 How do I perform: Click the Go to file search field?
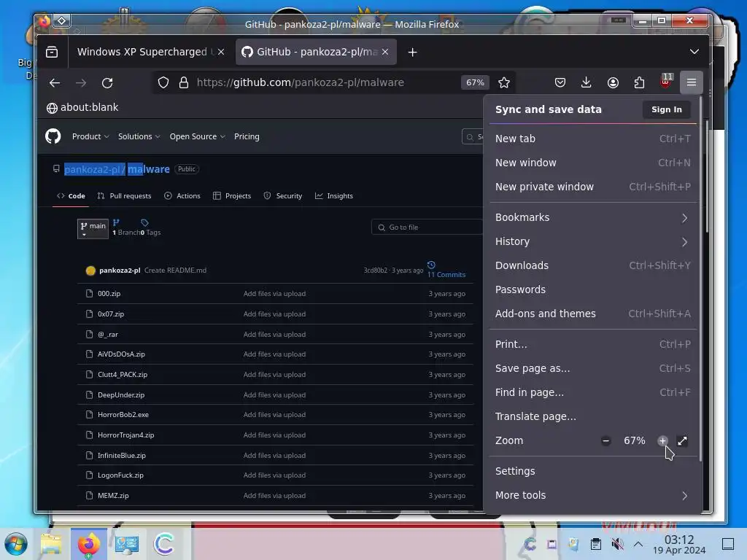[427, 227]
